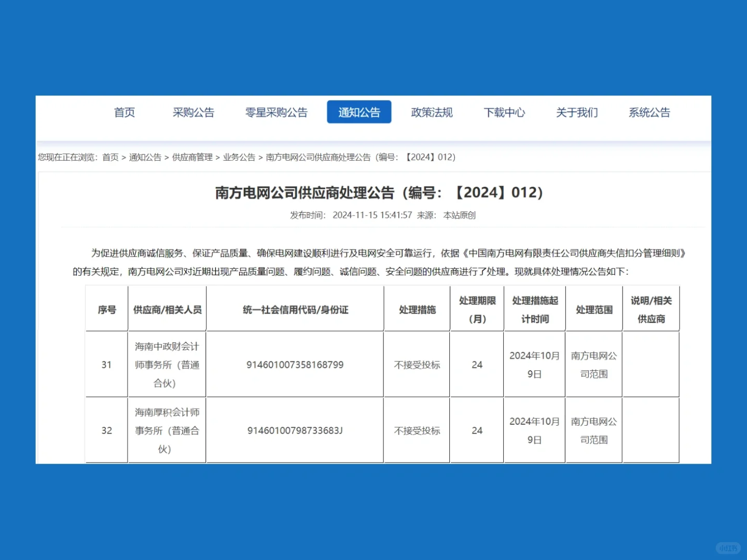
Task: Click row number 31 cell
Action: click(x=106, y=365)
